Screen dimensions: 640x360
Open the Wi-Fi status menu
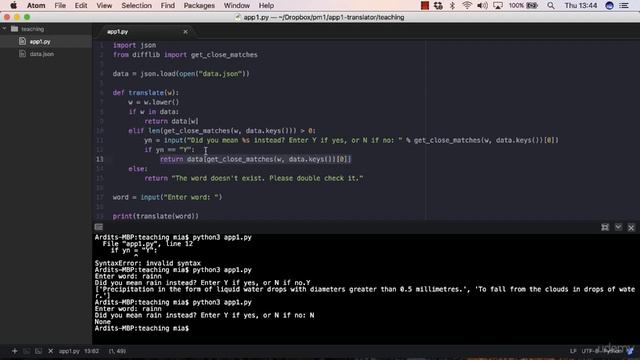[x=467, y=6]
